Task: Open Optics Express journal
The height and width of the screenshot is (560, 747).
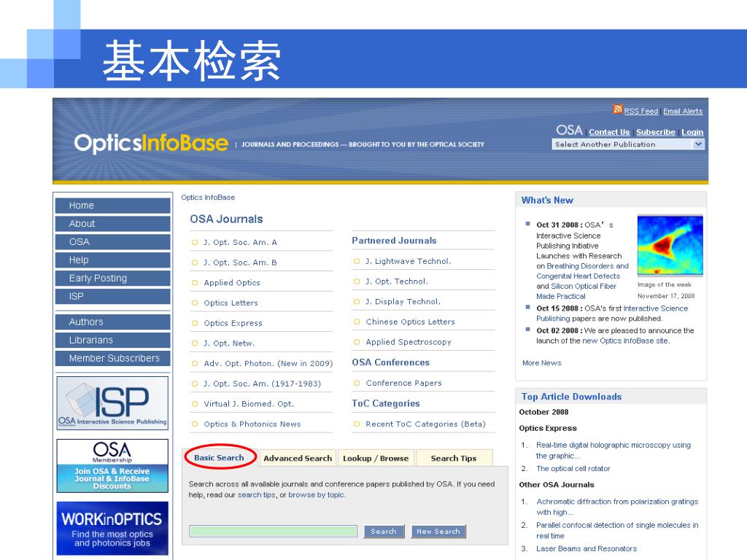Action: [x=233, y=323]
